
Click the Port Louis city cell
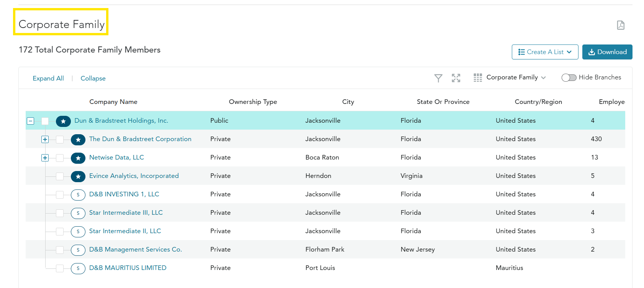point(320,268)
